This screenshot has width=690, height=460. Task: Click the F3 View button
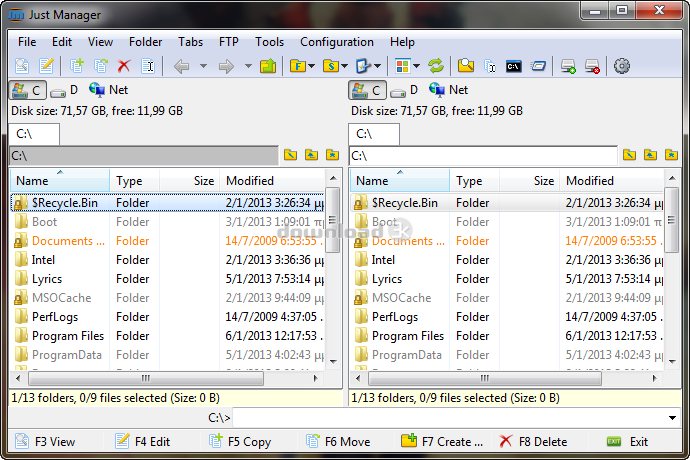coord(45,442)
